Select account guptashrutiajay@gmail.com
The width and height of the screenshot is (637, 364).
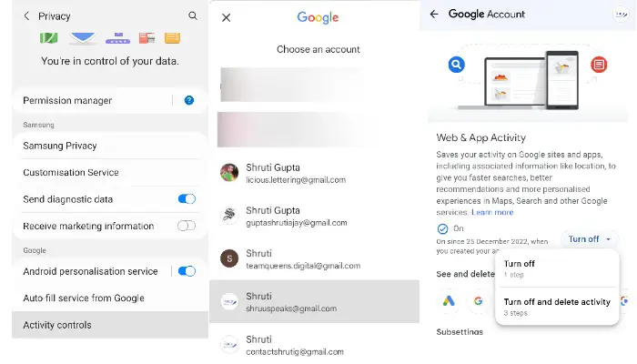(x=314, y=217)
